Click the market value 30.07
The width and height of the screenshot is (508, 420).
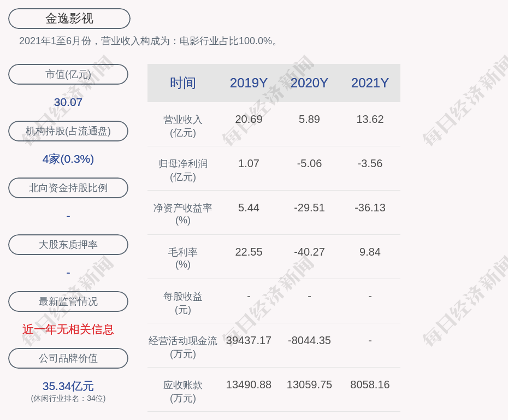click(68, 102)
